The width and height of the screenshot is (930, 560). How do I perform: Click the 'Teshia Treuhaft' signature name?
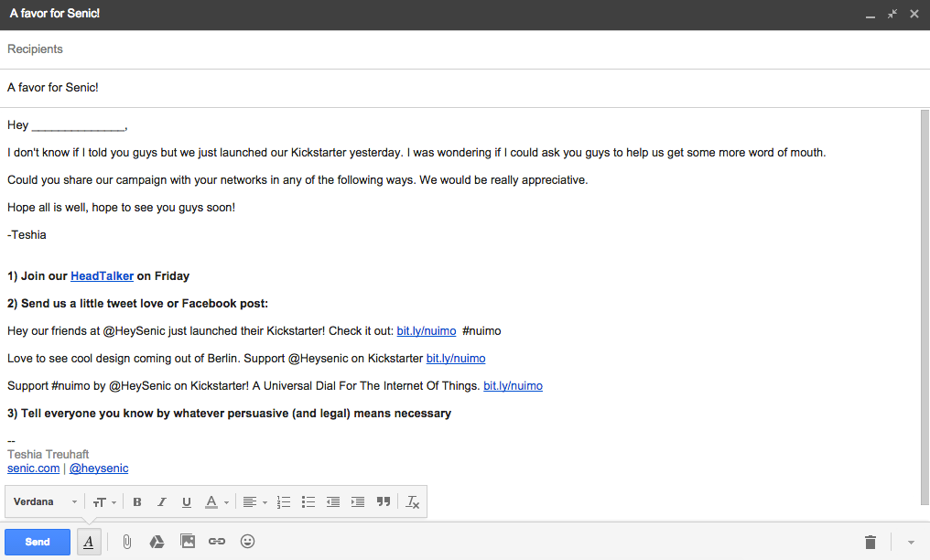48,455
